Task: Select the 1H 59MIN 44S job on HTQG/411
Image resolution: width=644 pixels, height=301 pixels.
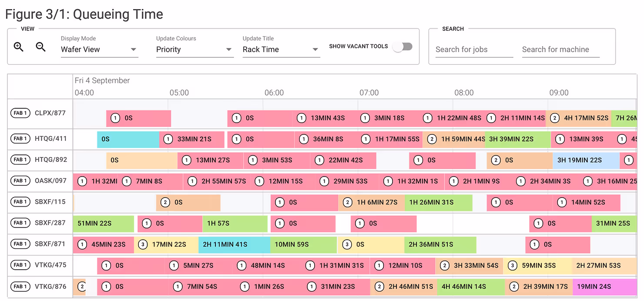Action: [454, 139]
